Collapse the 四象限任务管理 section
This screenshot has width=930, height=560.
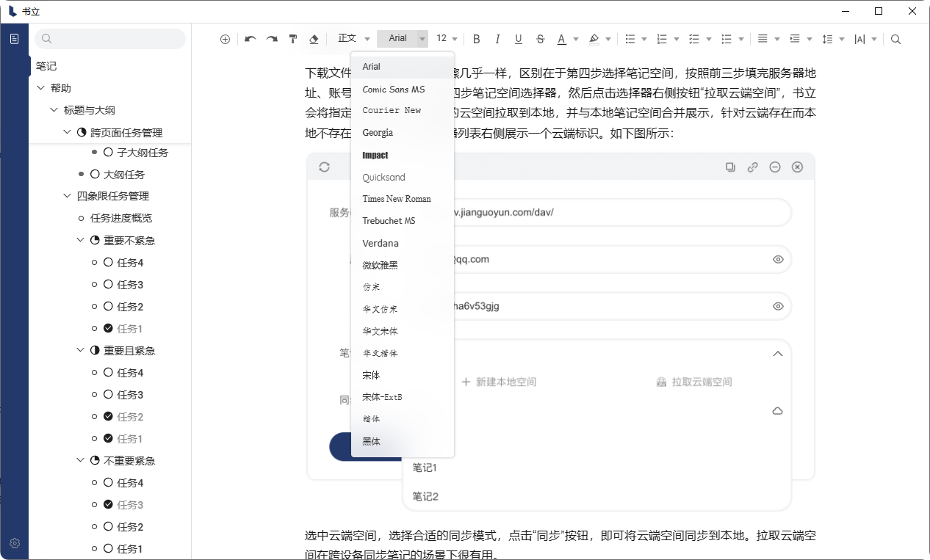67,196
